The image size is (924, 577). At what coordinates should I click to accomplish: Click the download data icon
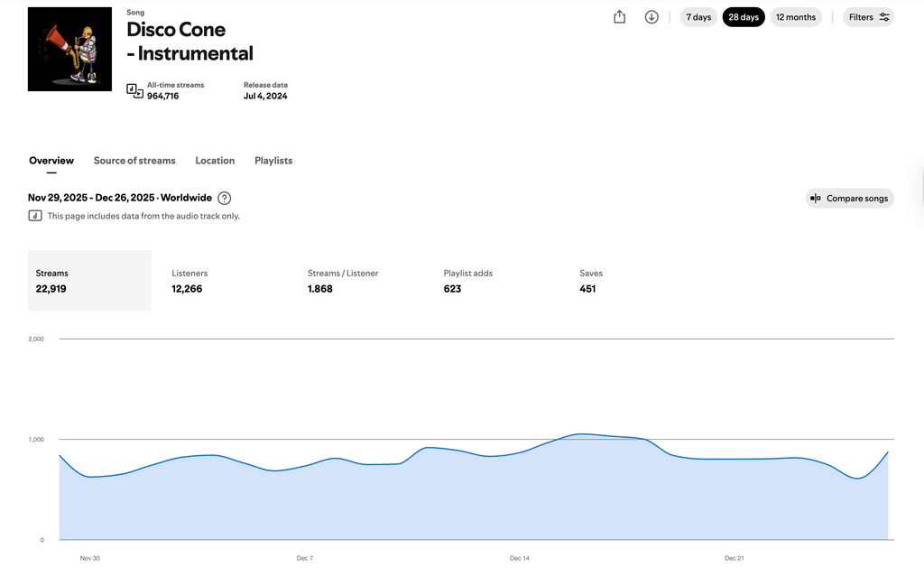tap(651, 17)
